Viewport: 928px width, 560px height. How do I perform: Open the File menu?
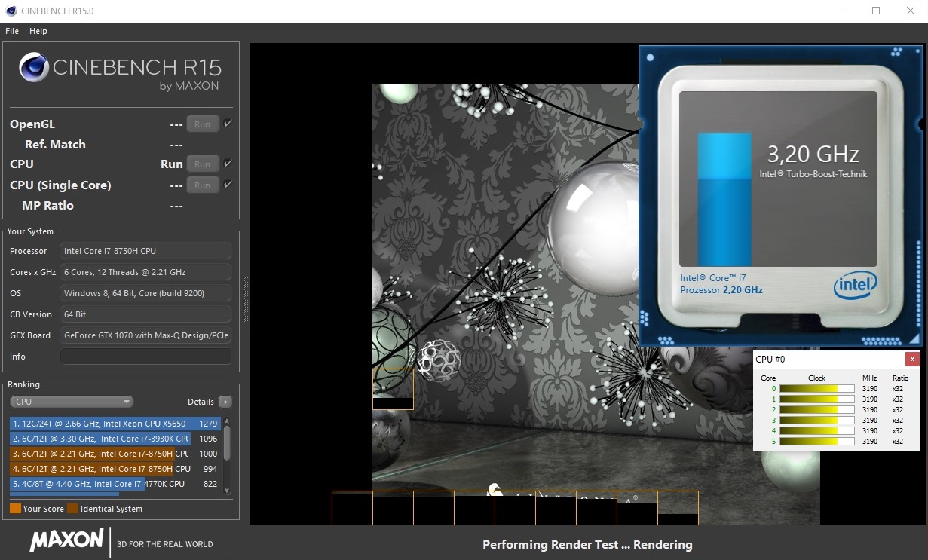12,31
